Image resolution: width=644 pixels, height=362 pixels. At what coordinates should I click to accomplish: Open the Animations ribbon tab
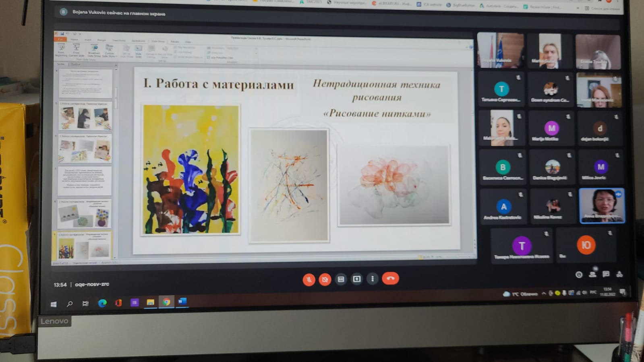[139, 41]
